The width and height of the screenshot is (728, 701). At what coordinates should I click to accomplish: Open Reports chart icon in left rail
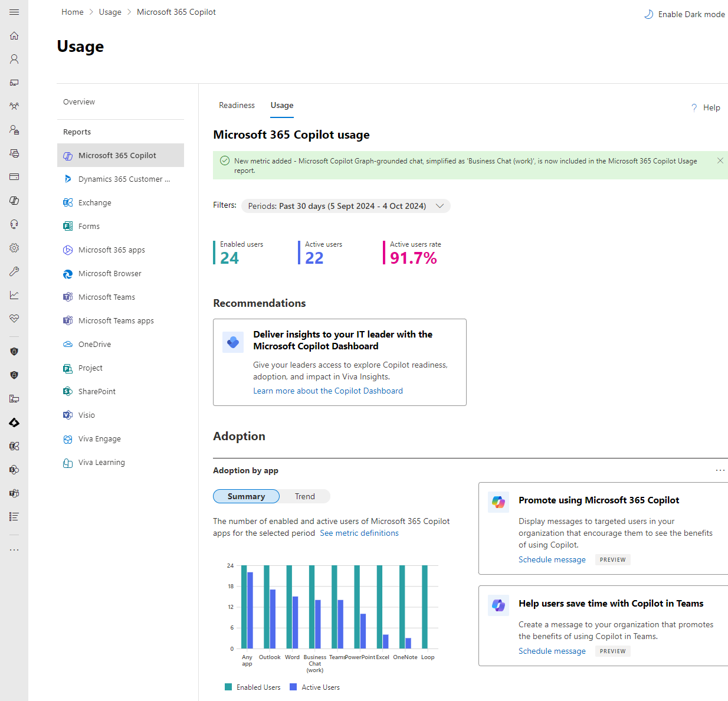(x=14, y=295)
